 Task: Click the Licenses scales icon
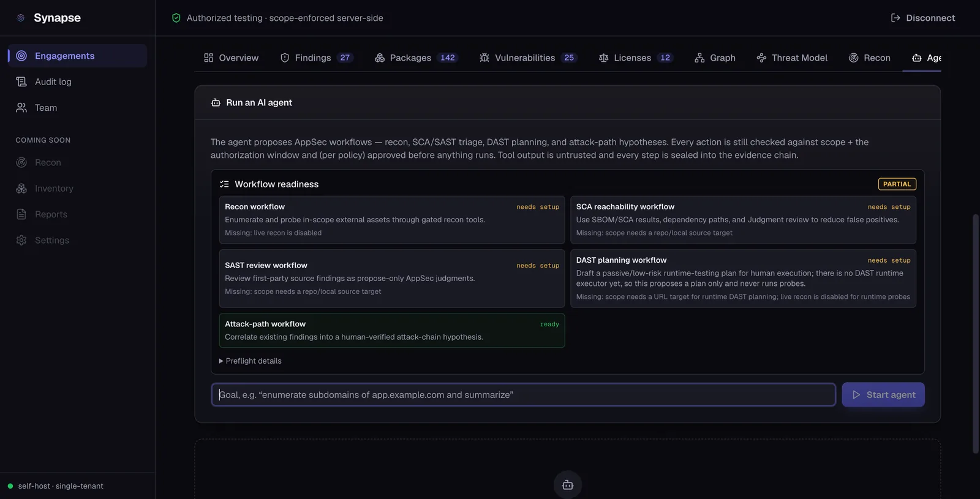pos(604,58)
